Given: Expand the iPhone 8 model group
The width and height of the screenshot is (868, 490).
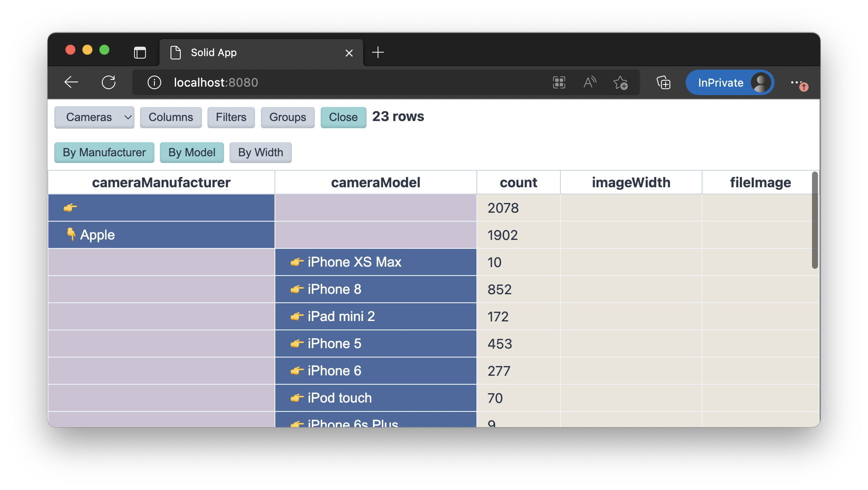Looking at the screenshot, I should [x=375, y=289].
